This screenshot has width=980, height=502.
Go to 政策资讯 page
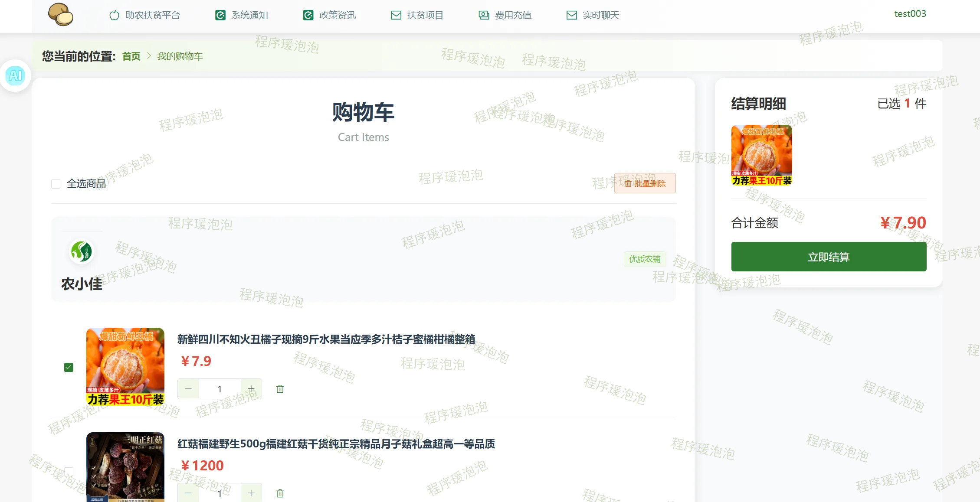329,15
